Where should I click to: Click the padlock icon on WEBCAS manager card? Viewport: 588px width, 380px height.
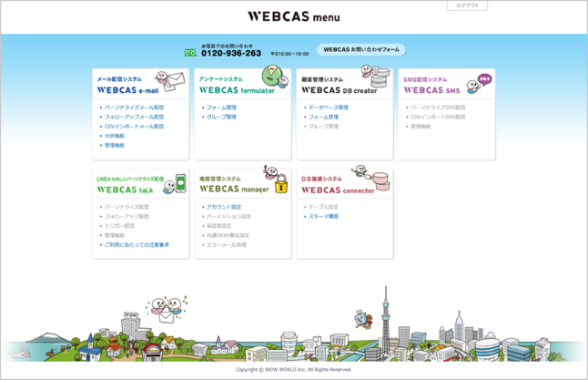point(281,184)
